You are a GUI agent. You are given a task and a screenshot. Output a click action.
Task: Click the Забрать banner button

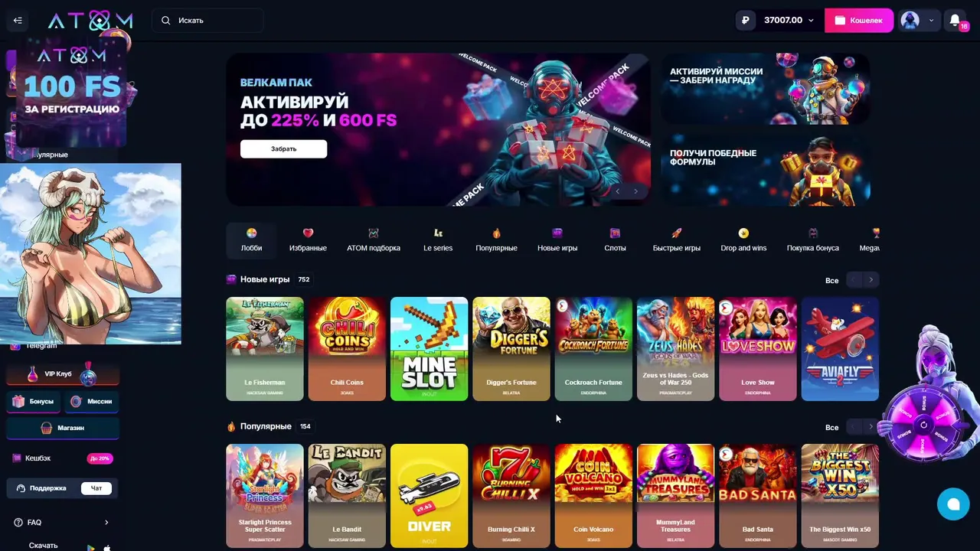pos(283,148)
